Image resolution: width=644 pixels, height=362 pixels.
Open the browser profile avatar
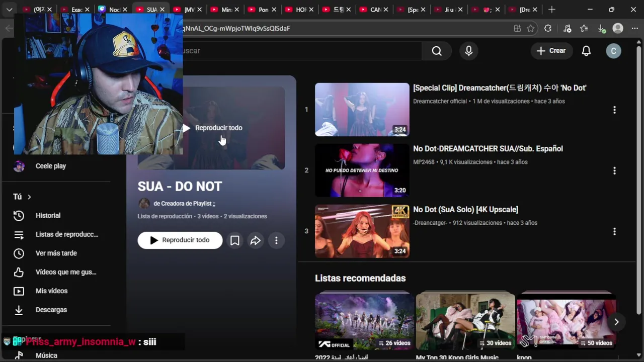[618, 29]
